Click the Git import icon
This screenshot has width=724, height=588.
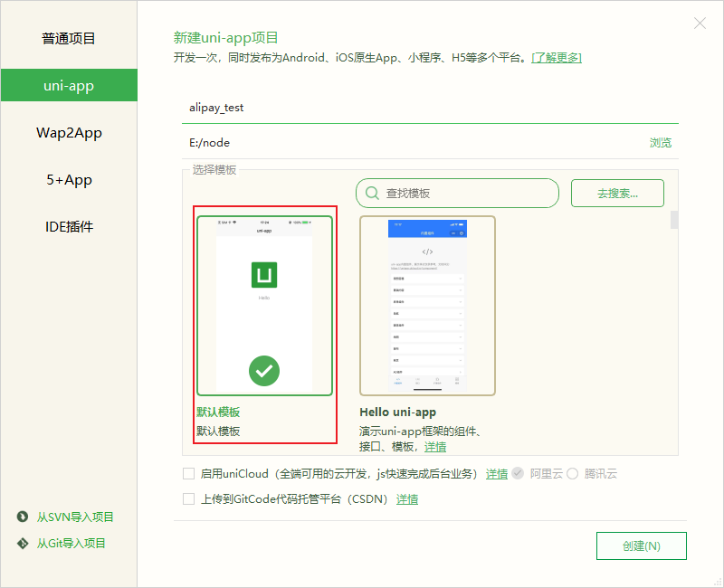(22, 544)
